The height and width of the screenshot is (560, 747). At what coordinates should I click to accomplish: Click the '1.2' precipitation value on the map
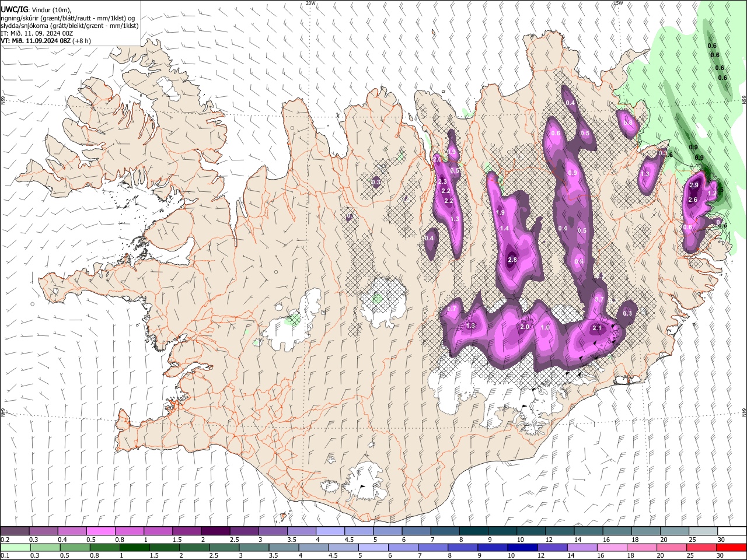[712, 194]
